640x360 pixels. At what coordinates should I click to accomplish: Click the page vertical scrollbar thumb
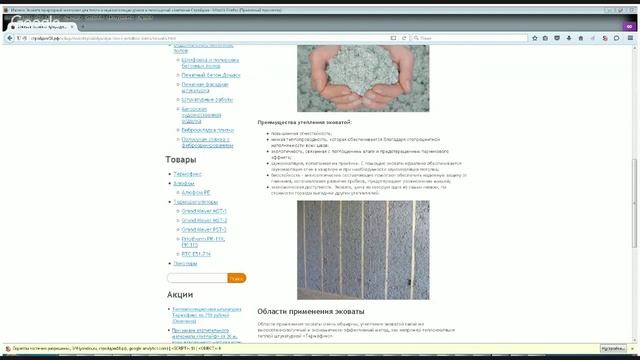pyautogui.click(x=634, y=203)
